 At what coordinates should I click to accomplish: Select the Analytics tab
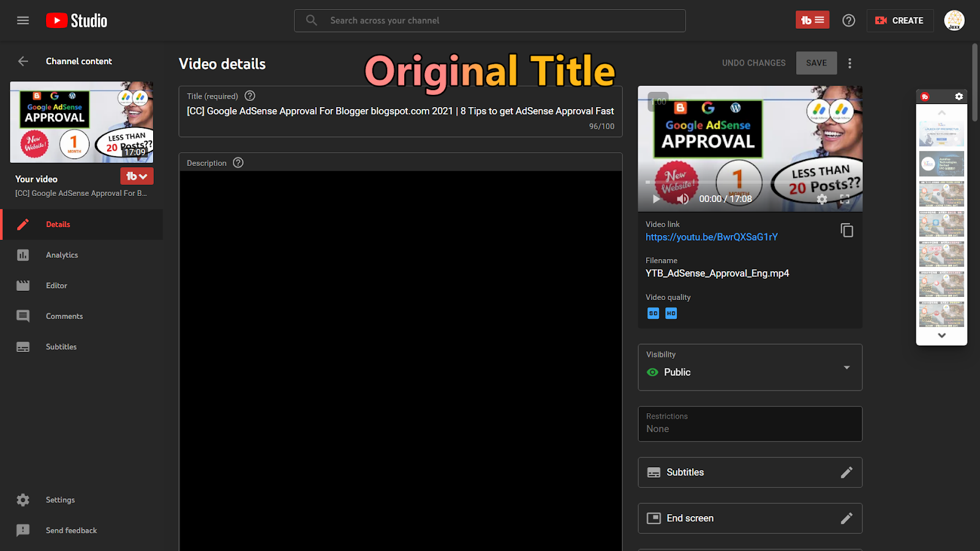click(82, 255)
